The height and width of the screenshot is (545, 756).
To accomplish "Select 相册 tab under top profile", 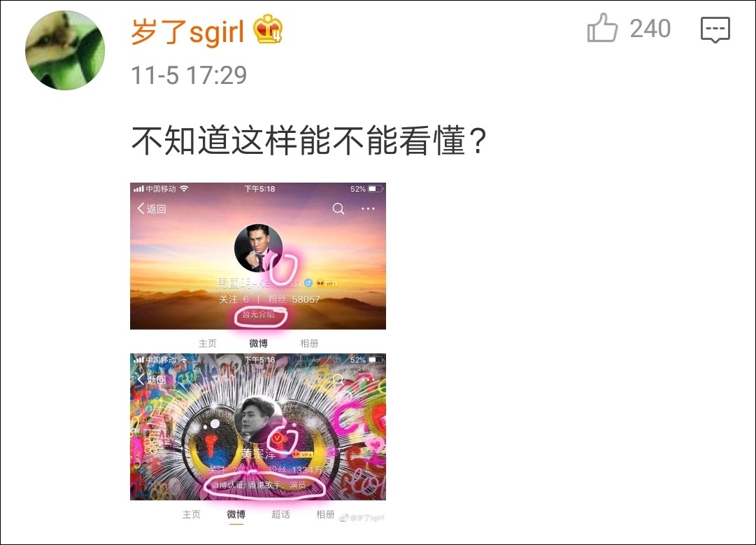I will [309, 344].
